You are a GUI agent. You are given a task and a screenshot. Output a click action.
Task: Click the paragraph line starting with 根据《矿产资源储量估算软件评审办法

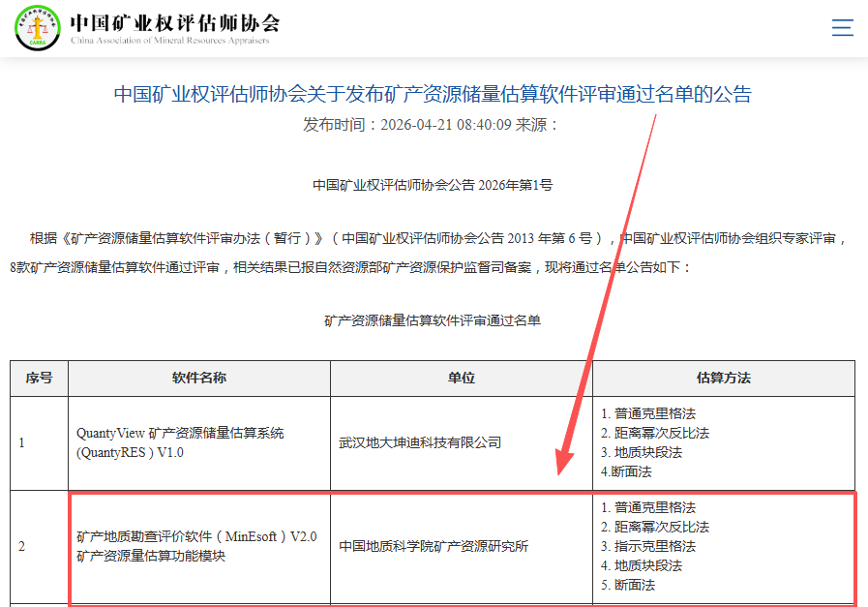tap(438, 239)
